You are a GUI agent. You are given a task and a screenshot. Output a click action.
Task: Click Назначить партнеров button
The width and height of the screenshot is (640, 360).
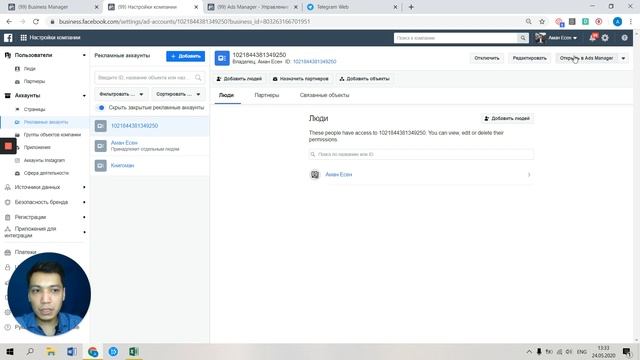click(x=300, y=79)
